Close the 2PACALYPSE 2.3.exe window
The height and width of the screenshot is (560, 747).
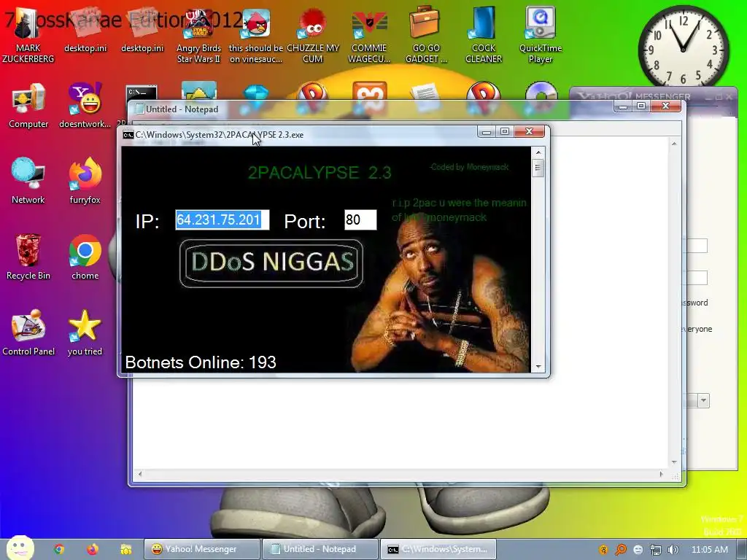coord(530,132)
